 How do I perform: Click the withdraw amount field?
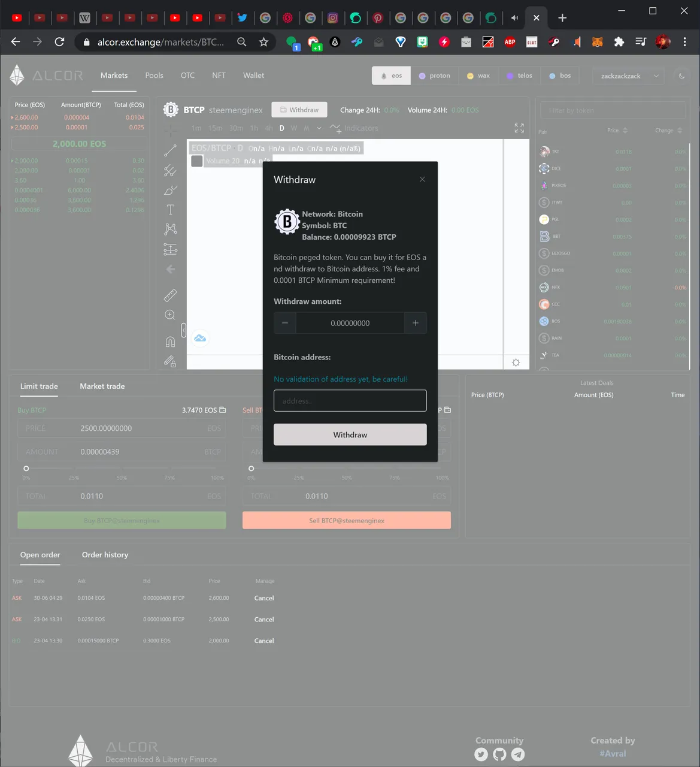tap(350, 323)
